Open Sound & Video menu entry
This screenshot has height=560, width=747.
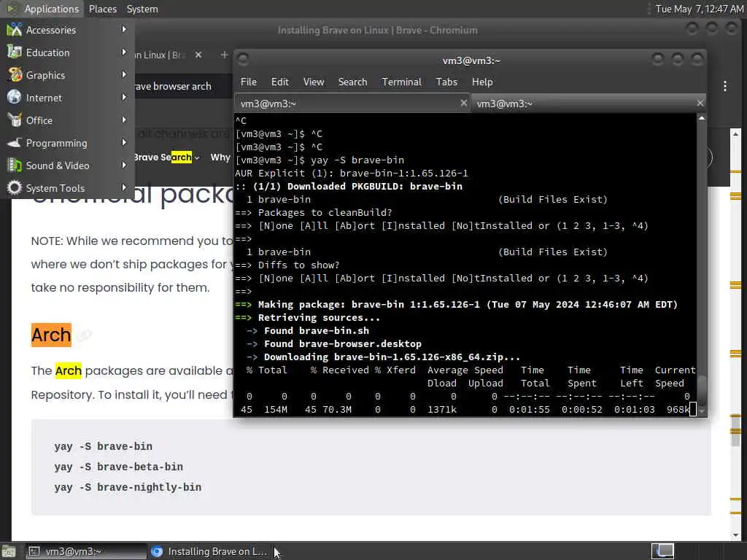click(67, 166)
